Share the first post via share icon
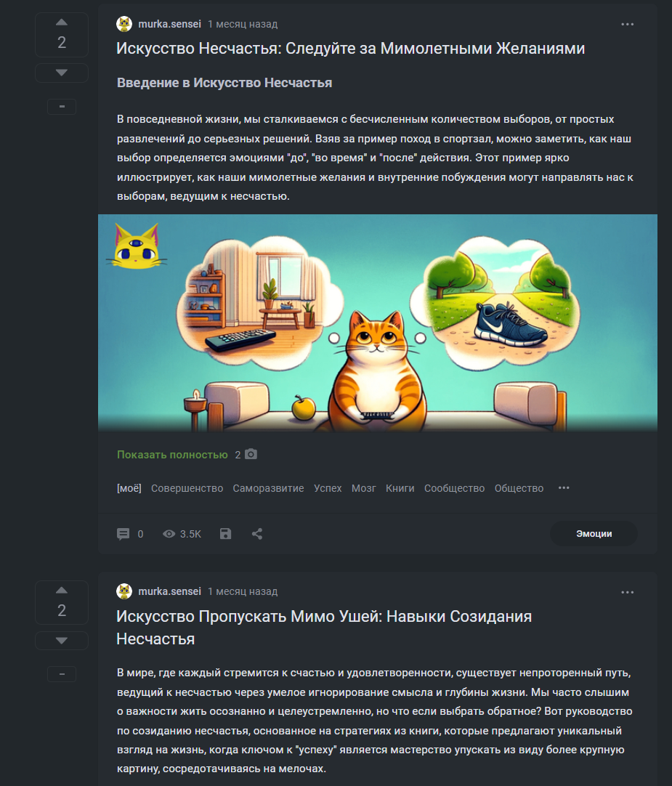672x786 pixels. click(257, 534)
